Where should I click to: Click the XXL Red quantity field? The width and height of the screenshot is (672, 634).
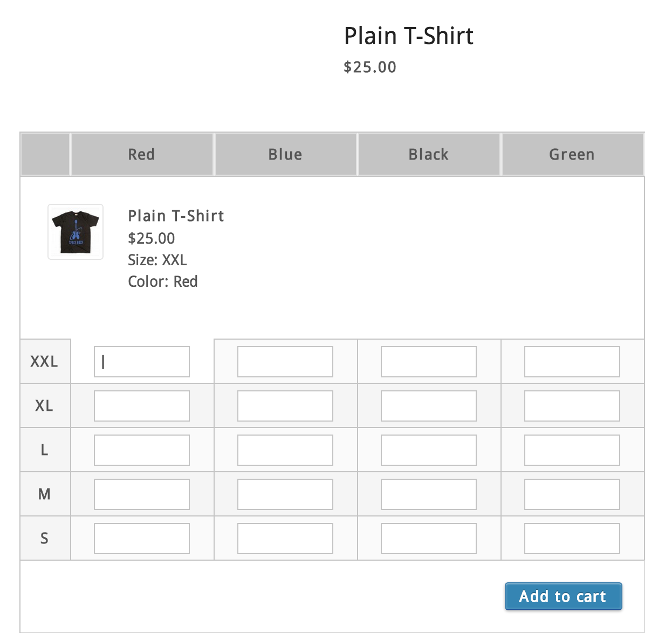(x=142, y=362)
